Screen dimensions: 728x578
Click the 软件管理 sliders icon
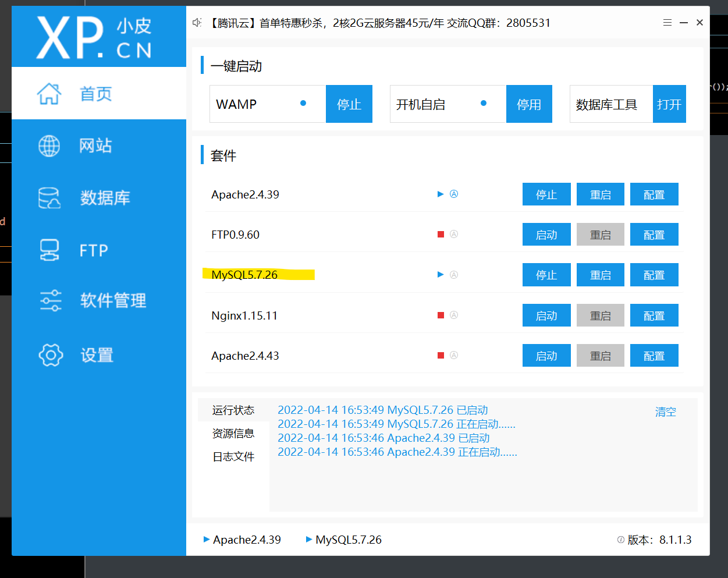[51, 300]
